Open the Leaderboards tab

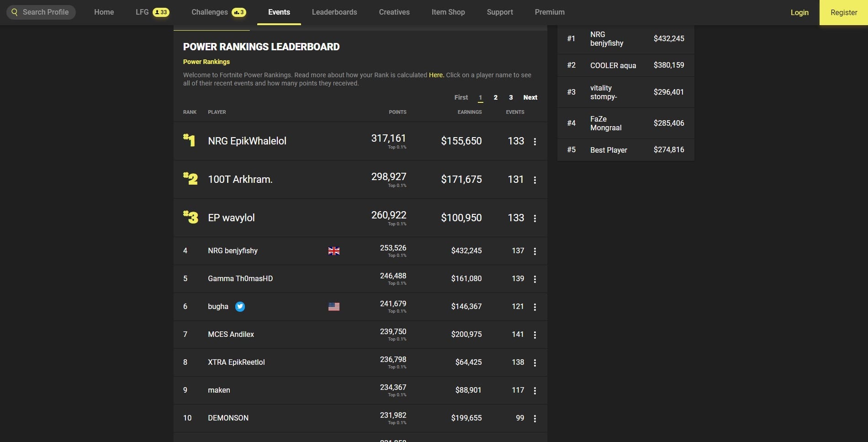[x=334, y=12]
